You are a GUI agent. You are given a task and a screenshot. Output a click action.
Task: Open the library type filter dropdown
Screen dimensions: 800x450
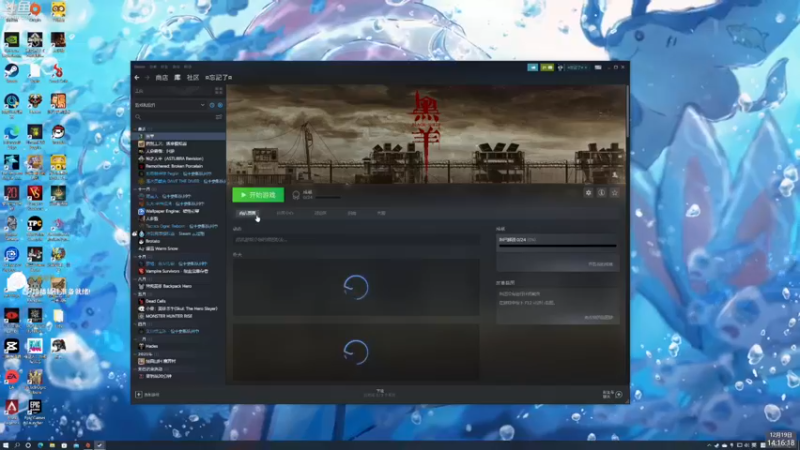pos(170,105)
